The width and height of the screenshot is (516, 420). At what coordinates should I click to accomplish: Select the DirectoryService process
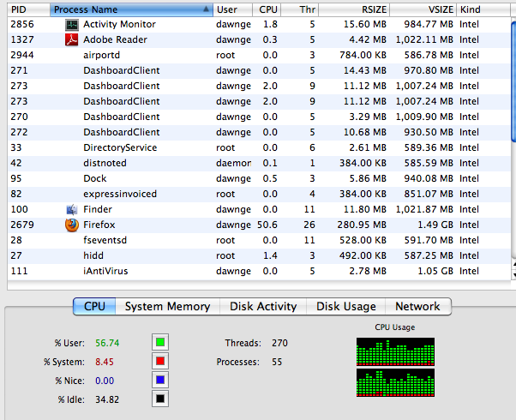coord(259,147)
